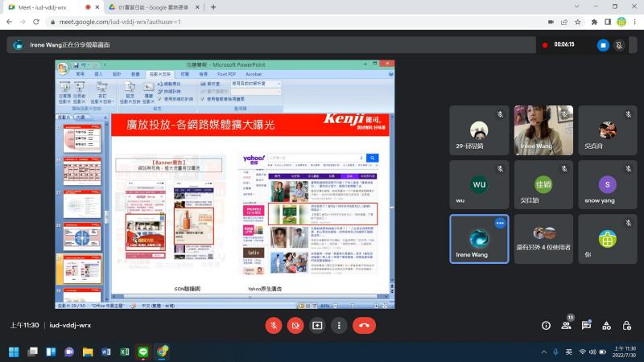Click the From Current Slide show icon
This screenshot has width=644, height=362.
point(79,93)
